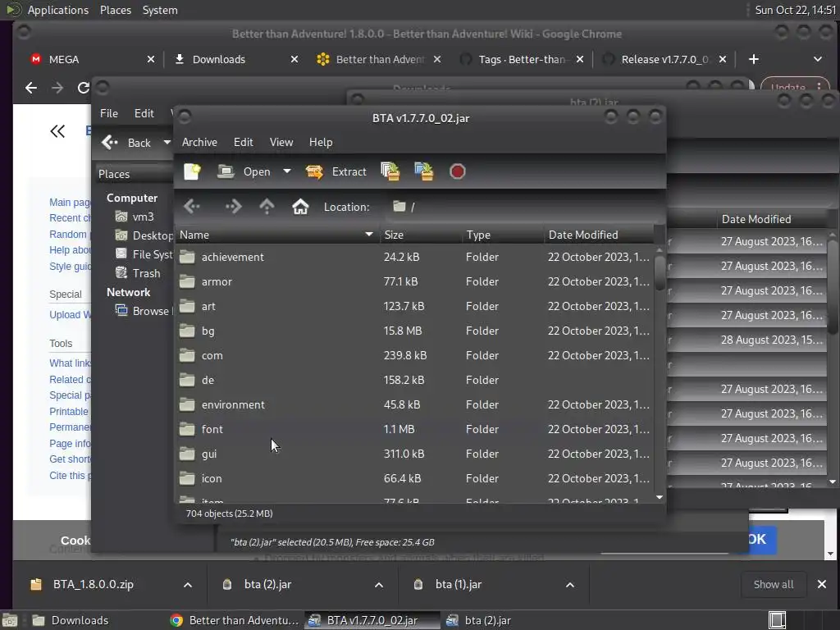
Task: Select the font folder icon
Action: pyautogui.click(x=187, y=429)
